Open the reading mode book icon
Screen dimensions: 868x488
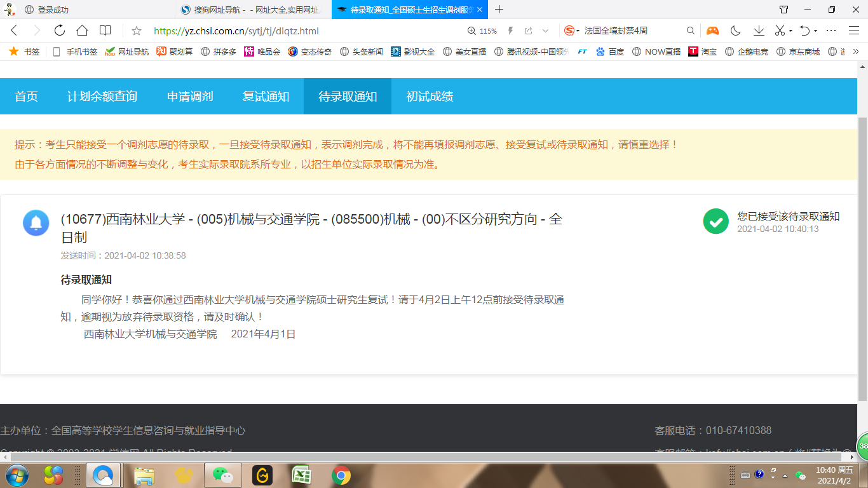105,30
